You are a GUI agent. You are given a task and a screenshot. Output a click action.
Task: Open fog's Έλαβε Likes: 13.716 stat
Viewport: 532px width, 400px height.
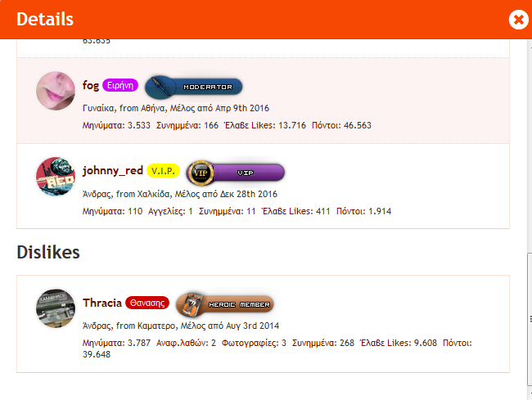pyautogui.click(x=265, y=125)
